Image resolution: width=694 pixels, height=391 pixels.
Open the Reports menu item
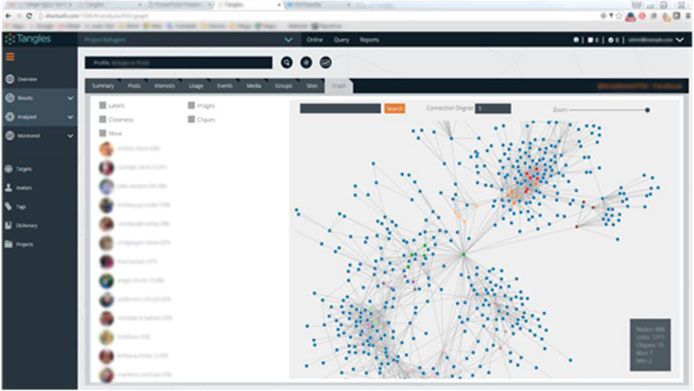[x=369, y=40]
